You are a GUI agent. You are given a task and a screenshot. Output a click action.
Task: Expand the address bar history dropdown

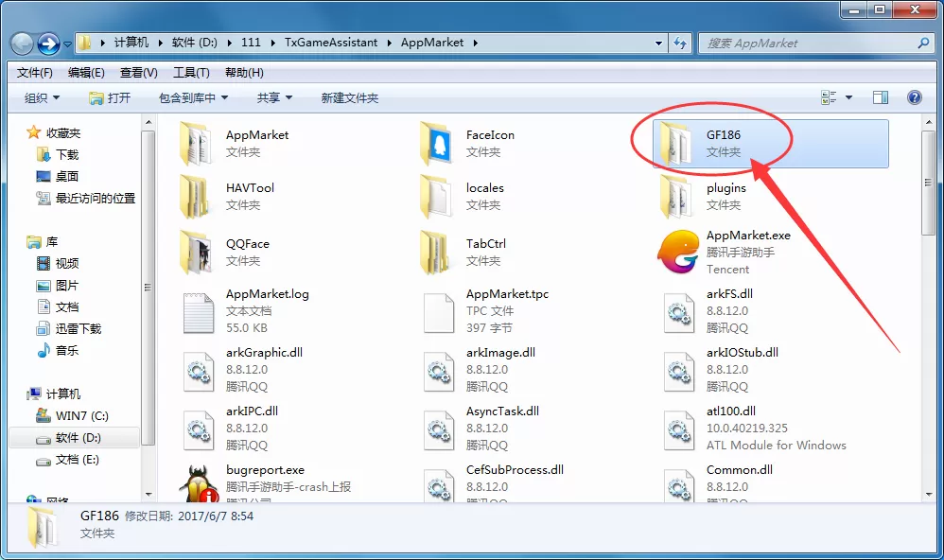coord(658,43)
